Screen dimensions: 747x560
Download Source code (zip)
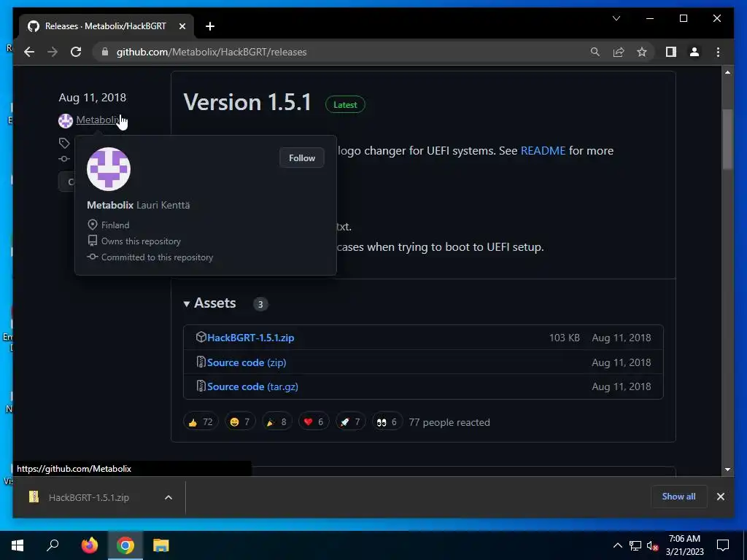click(247, 362)
